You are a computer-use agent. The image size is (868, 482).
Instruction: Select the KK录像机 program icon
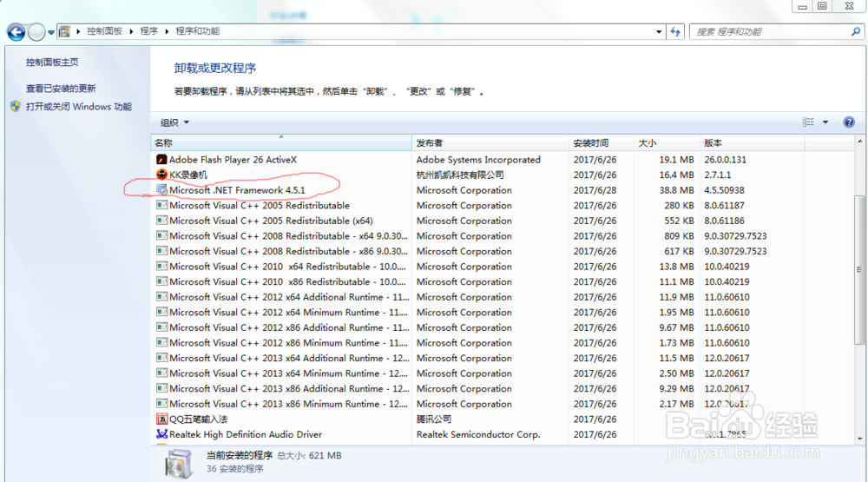(x=161, y=175)
